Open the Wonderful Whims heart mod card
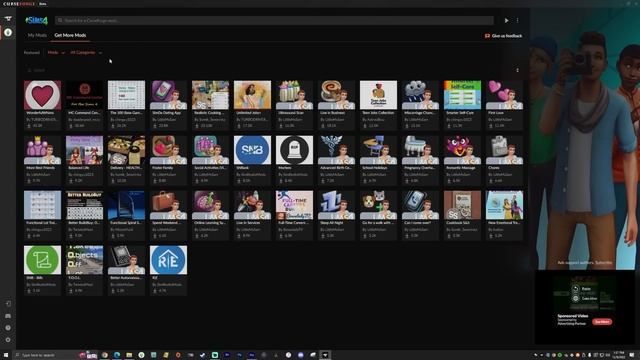Image resolution: width=640 pixels, height=360 pixels. (x=42, y=105)
